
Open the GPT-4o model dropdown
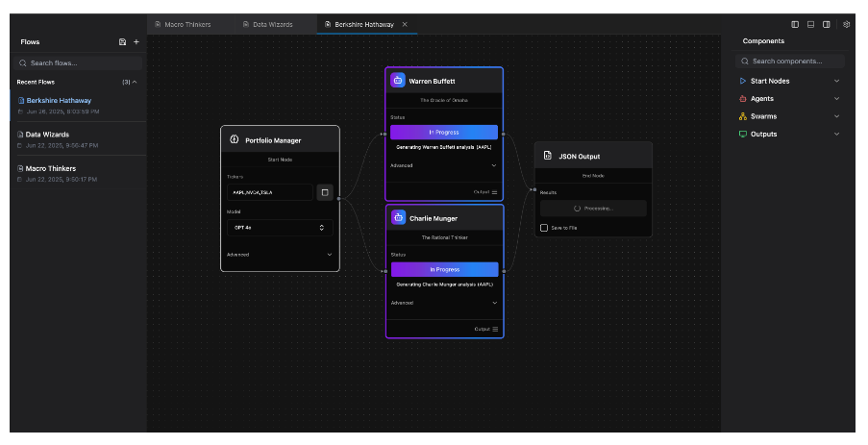[280, 228]
